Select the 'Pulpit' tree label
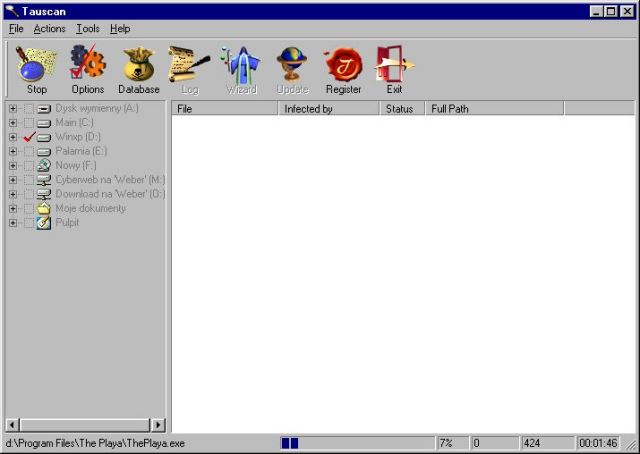640x454 pixels. [x=67, y=223]
